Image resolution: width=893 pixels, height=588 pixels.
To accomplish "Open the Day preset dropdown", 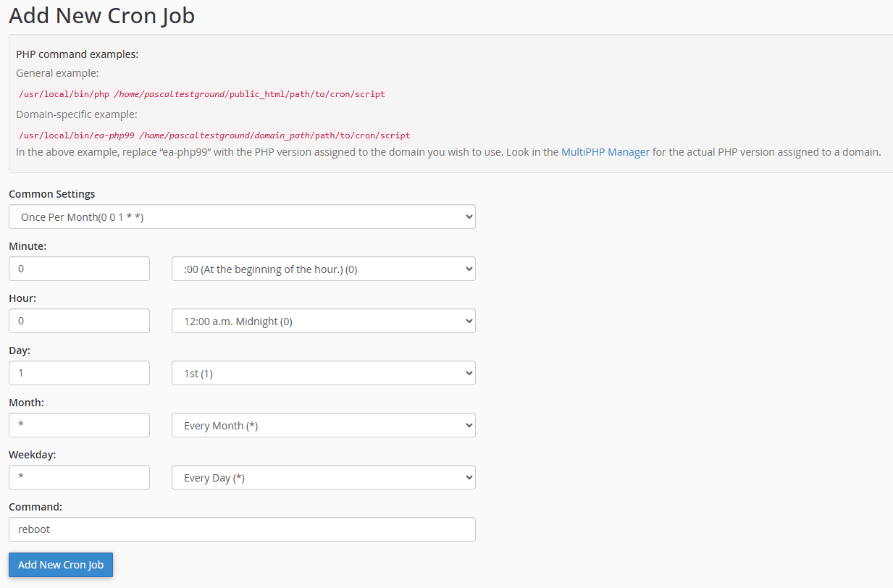I will coord(323,372).
